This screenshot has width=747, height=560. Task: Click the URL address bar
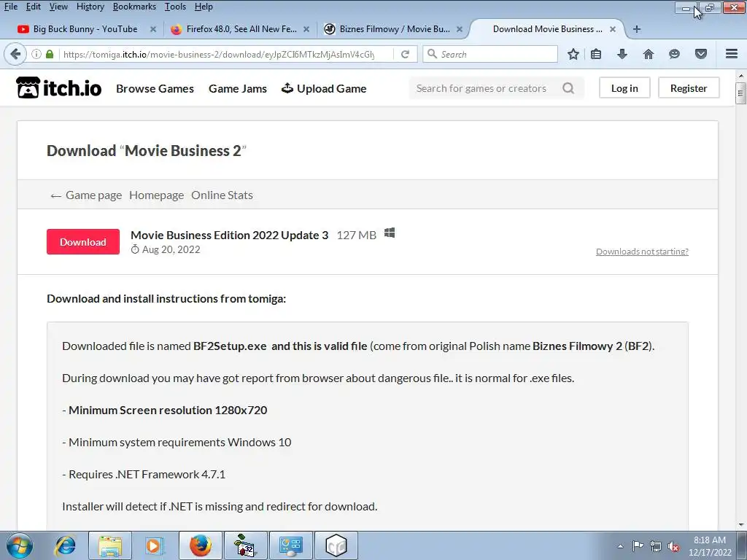[x=219, y=54]
